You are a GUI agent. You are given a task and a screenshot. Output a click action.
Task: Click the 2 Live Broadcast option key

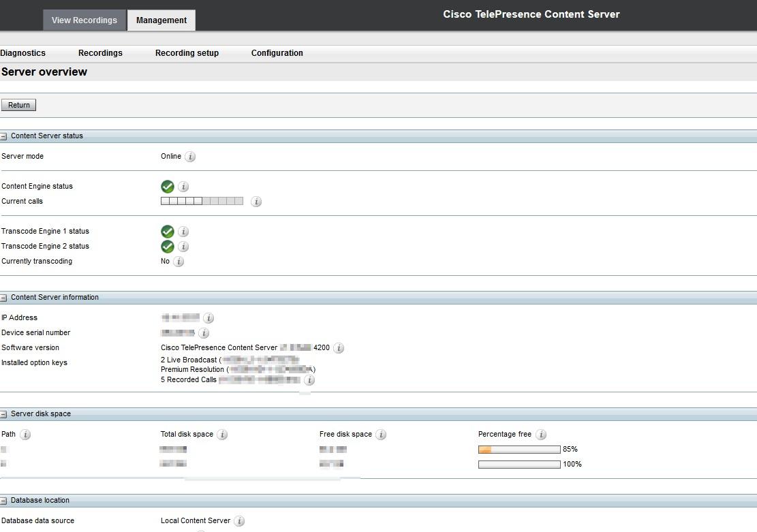pyautogui.click(x=230, y=360)
